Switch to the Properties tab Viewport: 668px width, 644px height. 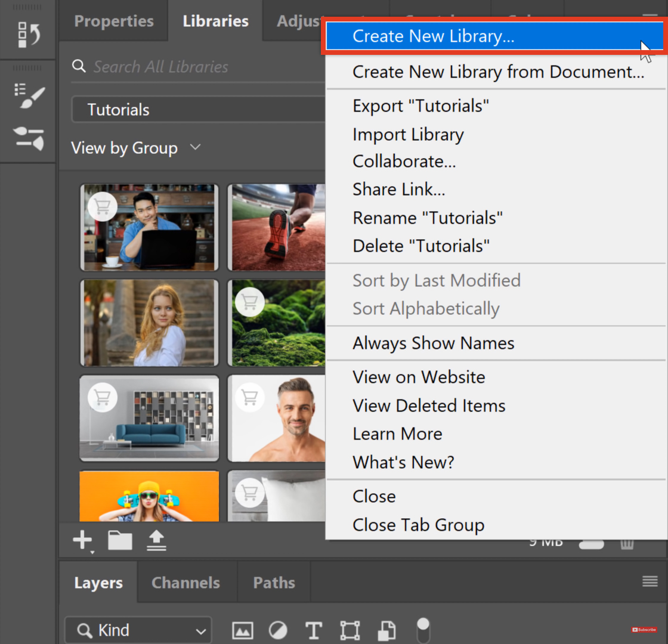tap(114, 21)
